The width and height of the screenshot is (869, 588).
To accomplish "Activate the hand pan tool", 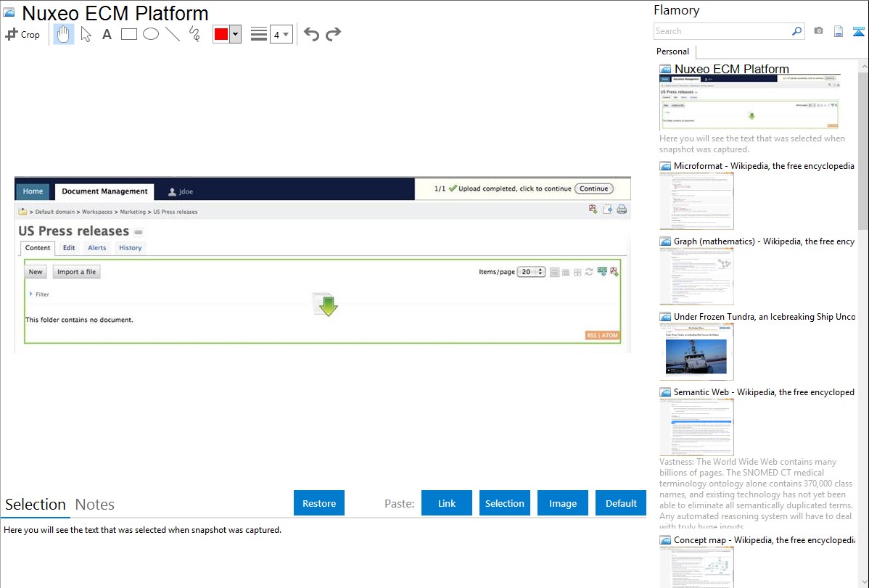I will [x=64, y=34].
